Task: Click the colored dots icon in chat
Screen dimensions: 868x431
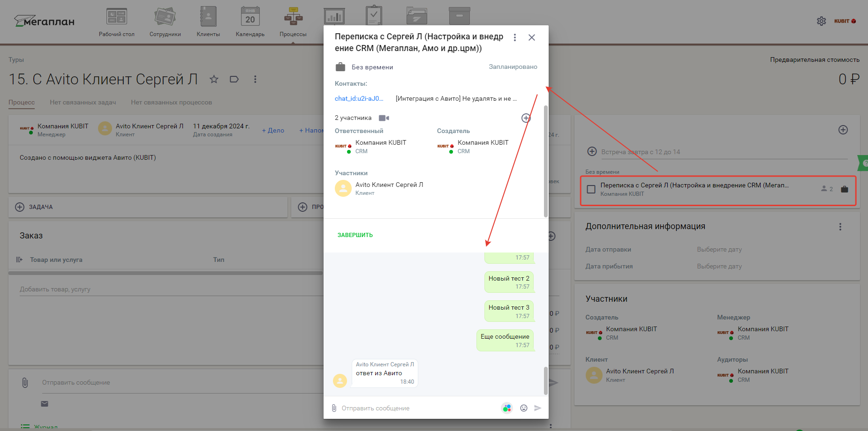Action: (507, 408)
